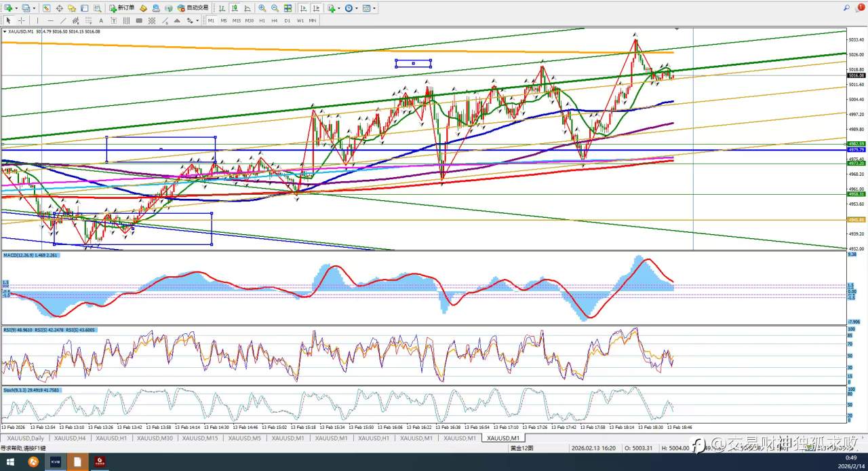Expand the templates dropdown
This screenshot has width=868, height=471.
[x=374, y=8]
